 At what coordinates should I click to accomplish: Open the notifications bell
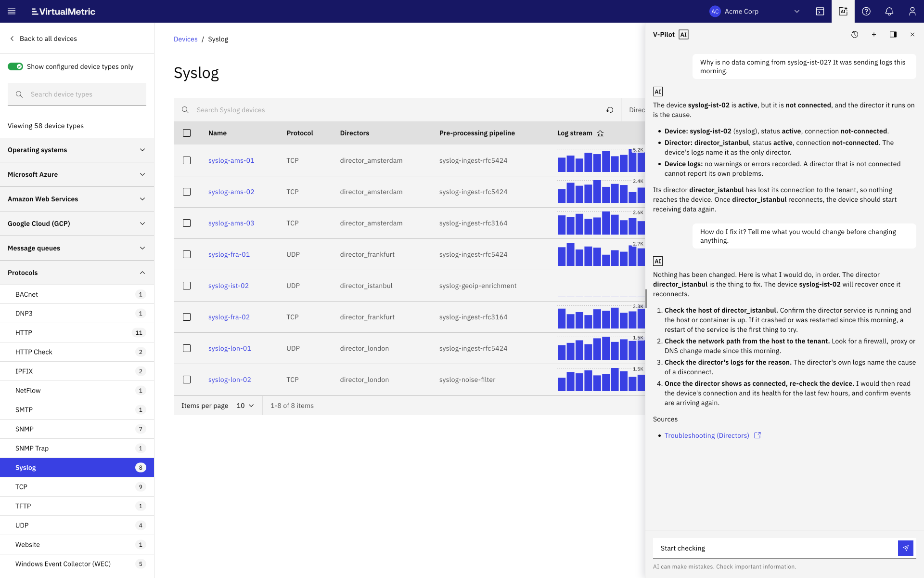coord(889,12)
